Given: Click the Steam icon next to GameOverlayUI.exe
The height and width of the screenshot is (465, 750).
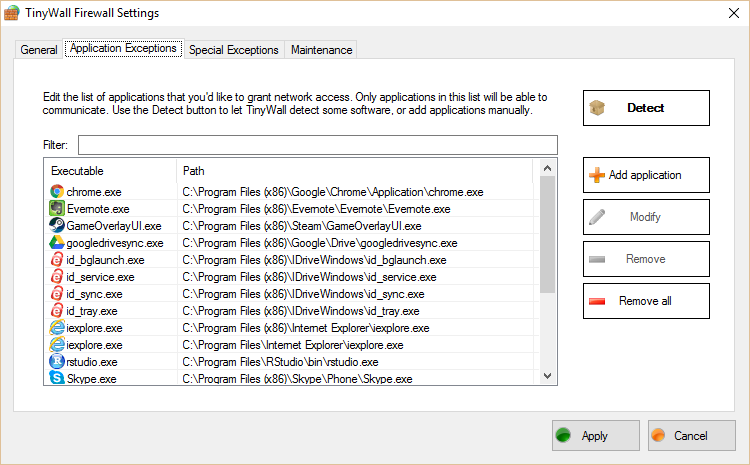Looking at the screenshot, I should click(x=57, y=225).
